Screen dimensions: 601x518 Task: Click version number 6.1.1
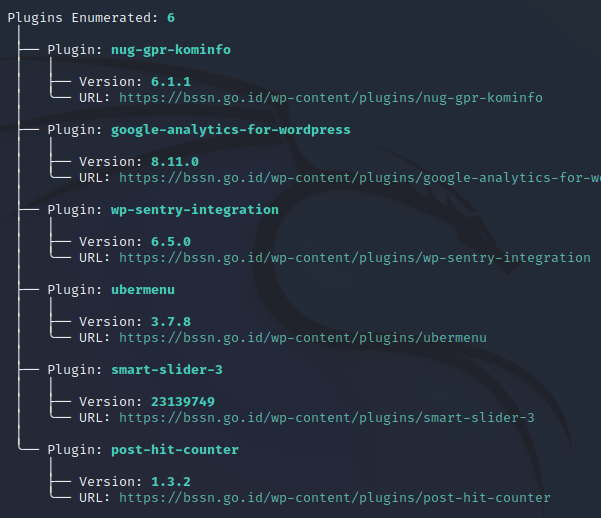coord(171,82)
